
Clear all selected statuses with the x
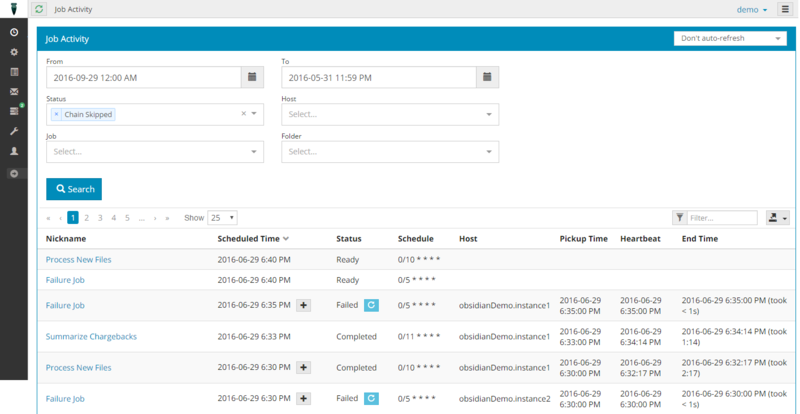[x=243, y=114]
